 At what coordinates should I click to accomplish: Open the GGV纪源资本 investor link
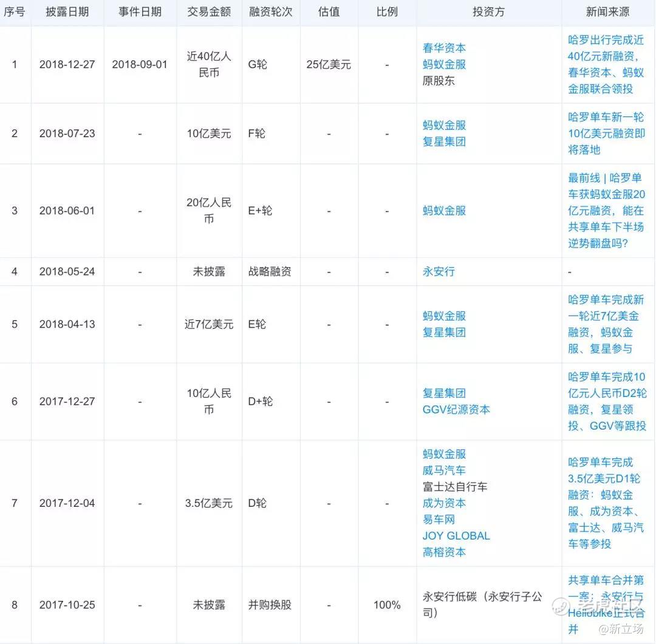click(456, 409)
